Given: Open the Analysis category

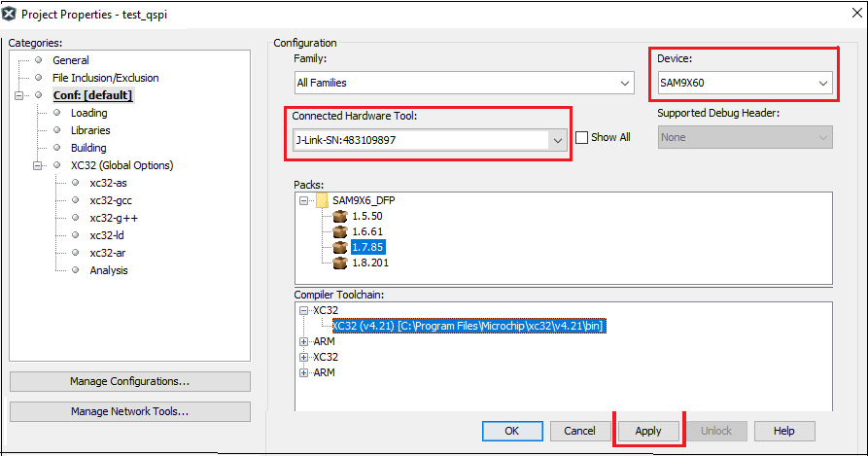Looking at the screenshot, I should pyautogui.click(x=109, y=270).
